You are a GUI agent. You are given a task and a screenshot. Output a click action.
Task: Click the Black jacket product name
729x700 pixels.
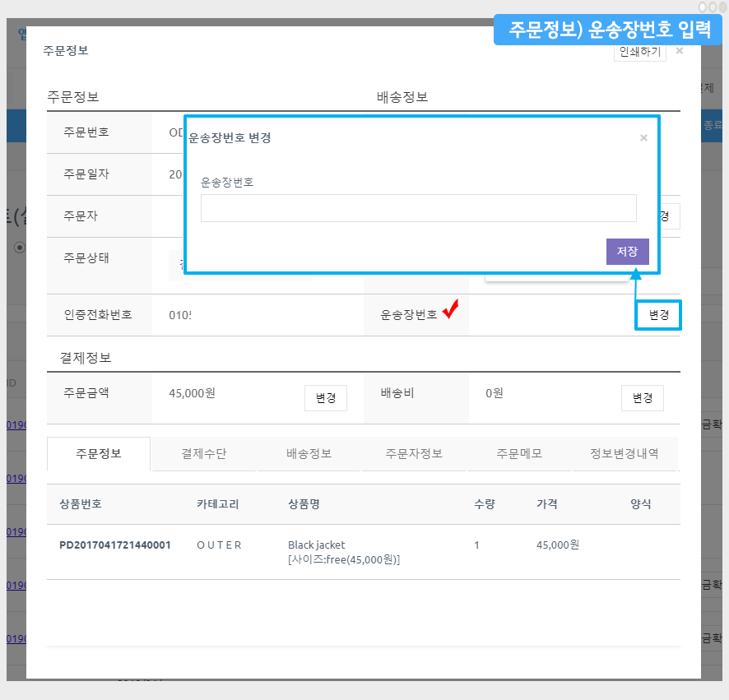pyautogui.click(x=316, y=545)
